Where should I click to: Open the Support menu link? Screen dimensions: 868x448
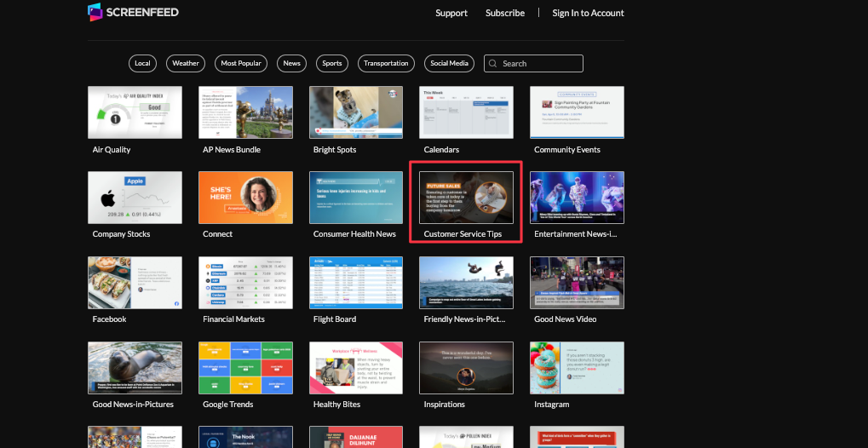[x=451, y=13]
